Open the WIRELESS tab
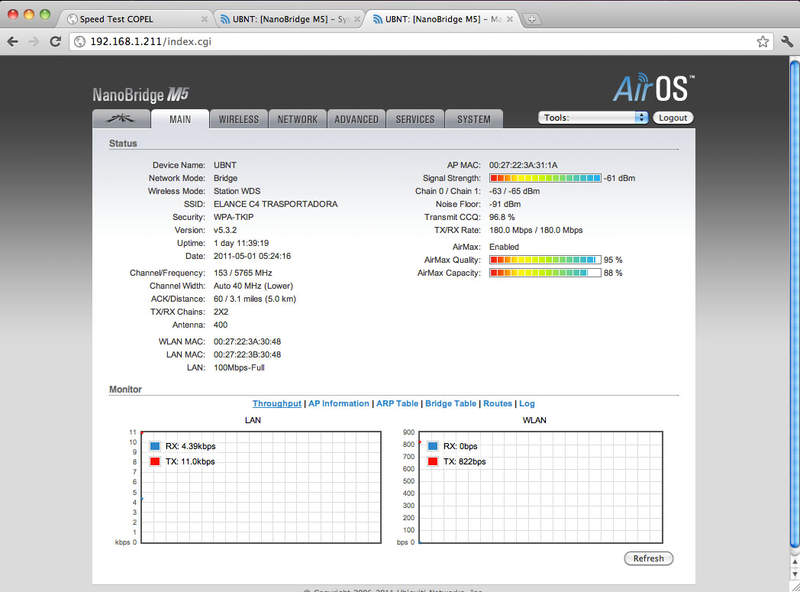 pos(239,119)
